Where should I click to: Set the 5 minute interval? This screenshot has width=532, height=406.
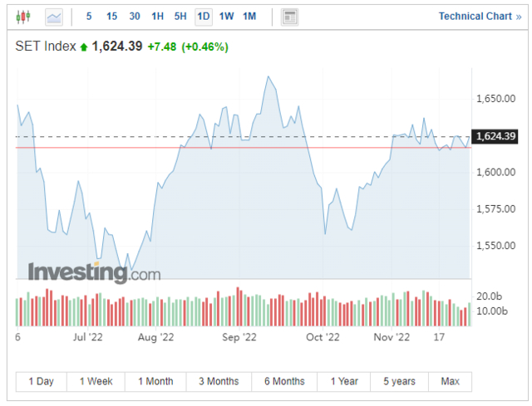click(x=89, y=16)
